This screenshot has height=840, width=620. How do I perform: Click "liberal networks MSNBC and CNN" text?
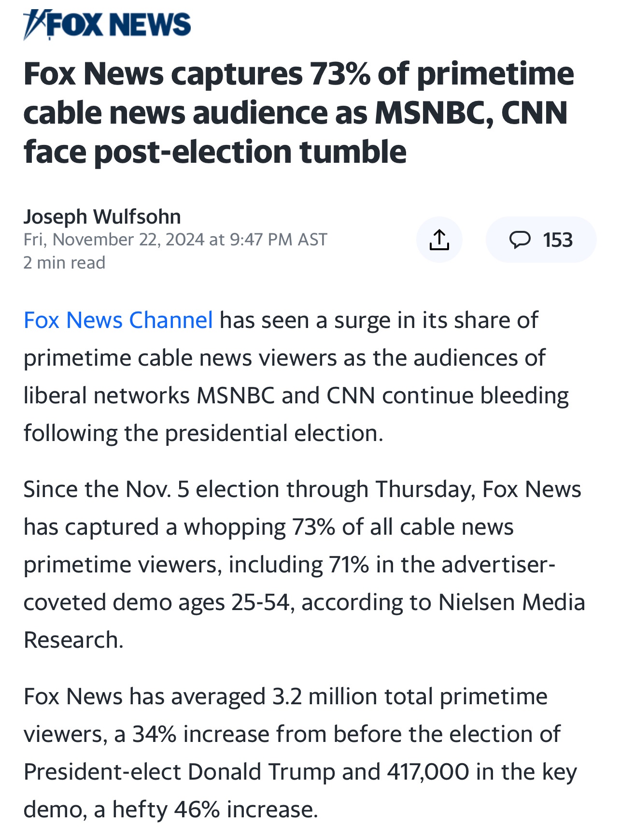click(199, 396)
